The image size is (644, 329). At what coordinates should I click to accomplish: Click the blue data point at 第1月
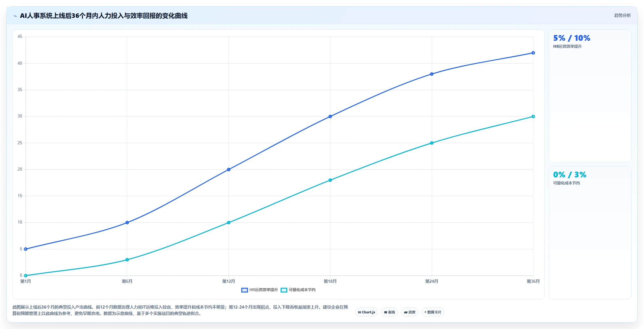coord(26,249)
